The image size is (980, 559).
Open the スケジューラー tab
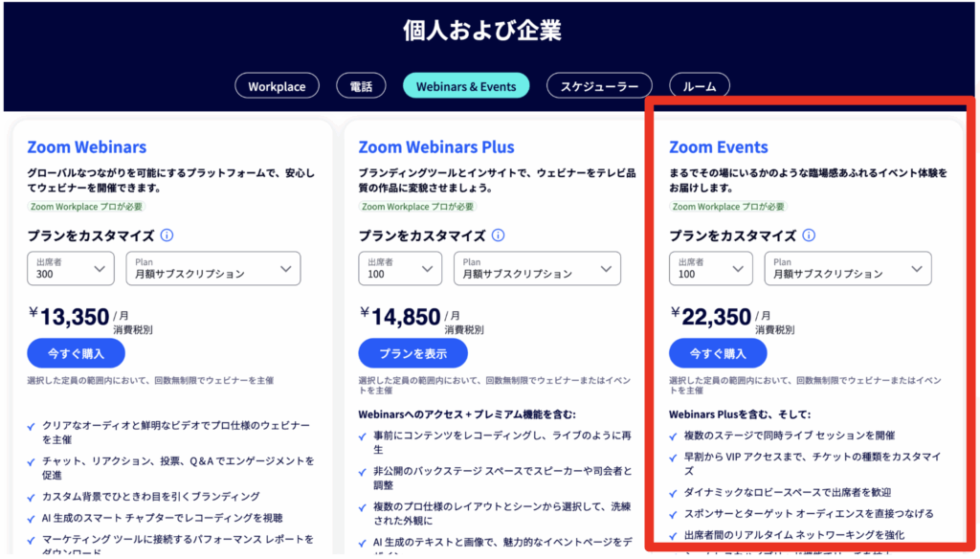[x=599, y=86]
